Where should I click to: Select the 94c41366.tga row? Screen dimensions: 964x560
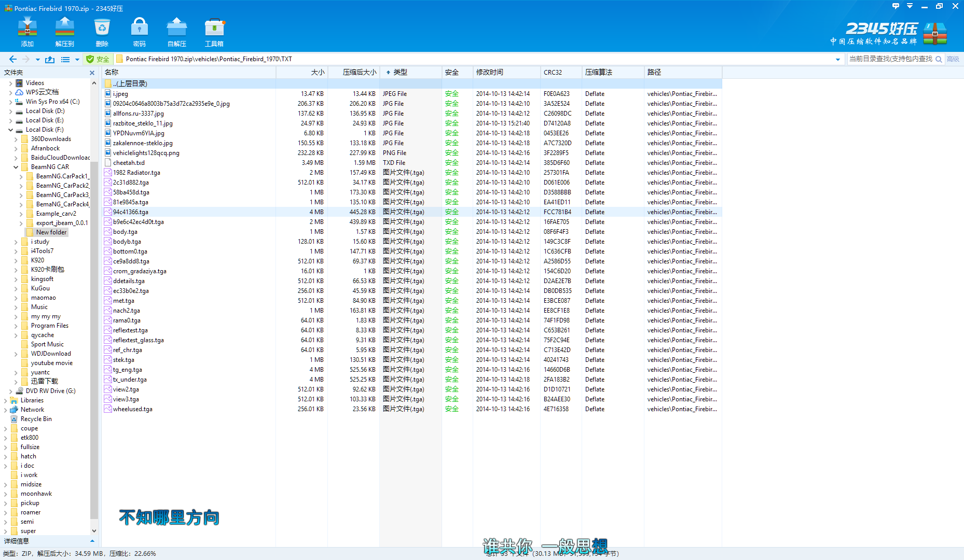click(x=412, y=212)
